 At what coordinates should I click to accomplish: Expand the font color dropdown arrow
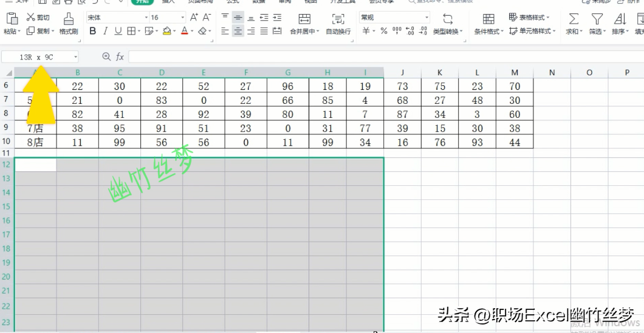(193, 31)
